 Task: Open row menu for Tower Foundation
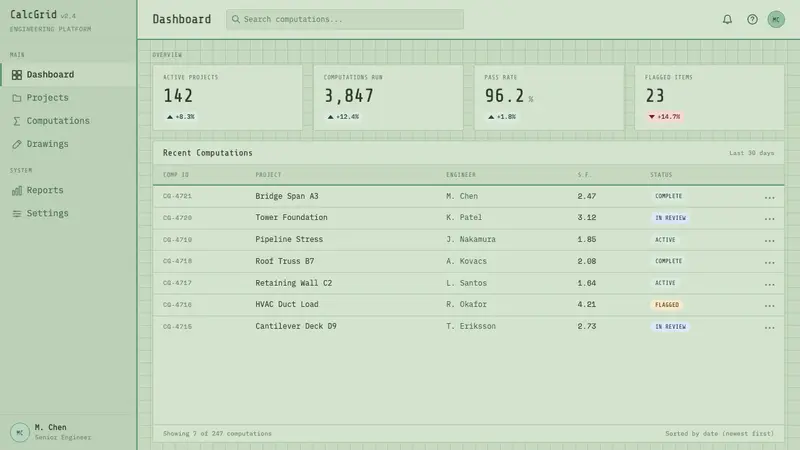point(769,218)
